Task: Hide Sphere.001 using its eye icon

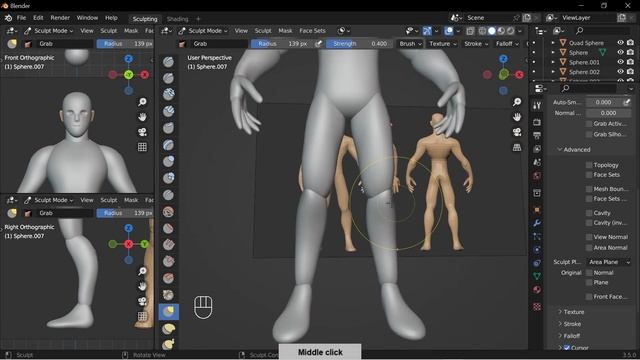Action: (620, 62)
